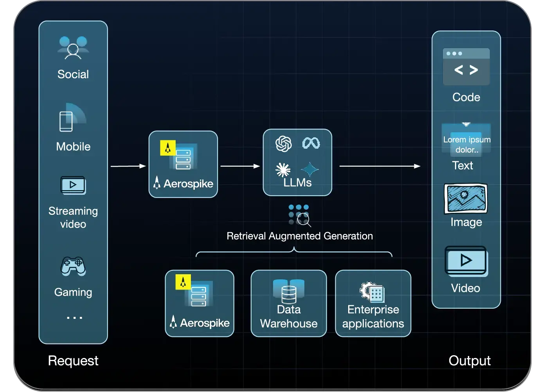
Task: Click the Request caption
Action: (x=73, y=361)
